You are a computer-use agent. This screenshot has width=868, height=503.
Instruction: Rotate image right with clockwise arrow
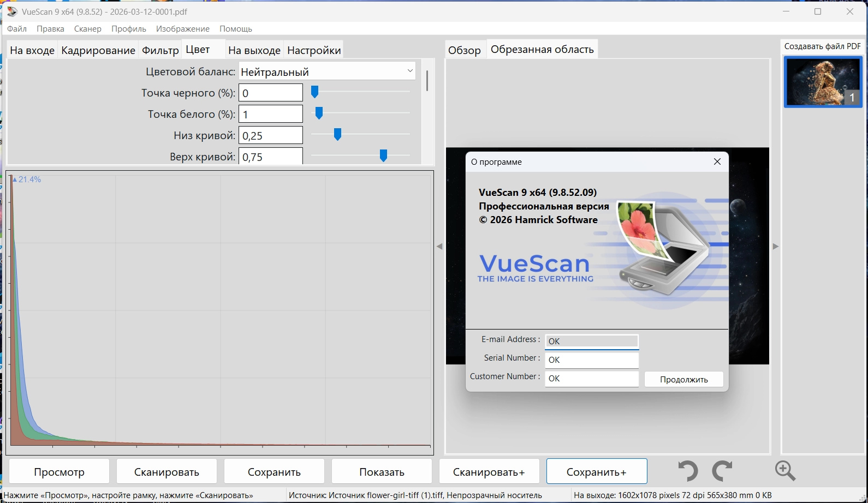point(722,471)
